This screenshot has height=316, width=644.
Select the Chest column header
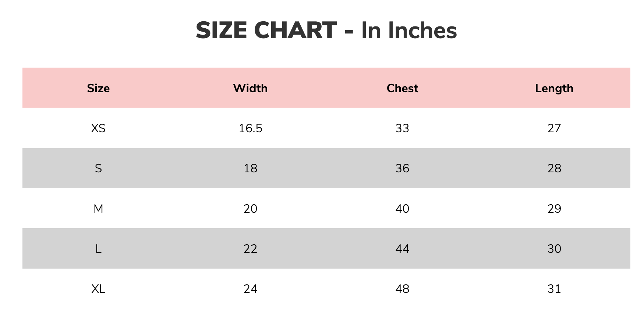pyautogui.click(x=402, y=88)
